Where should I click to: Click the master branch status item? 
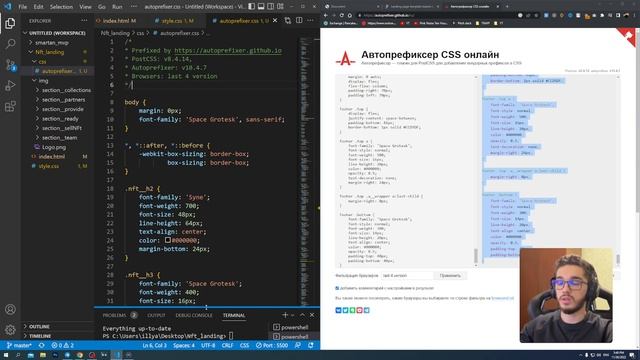(x=19, y=345)
